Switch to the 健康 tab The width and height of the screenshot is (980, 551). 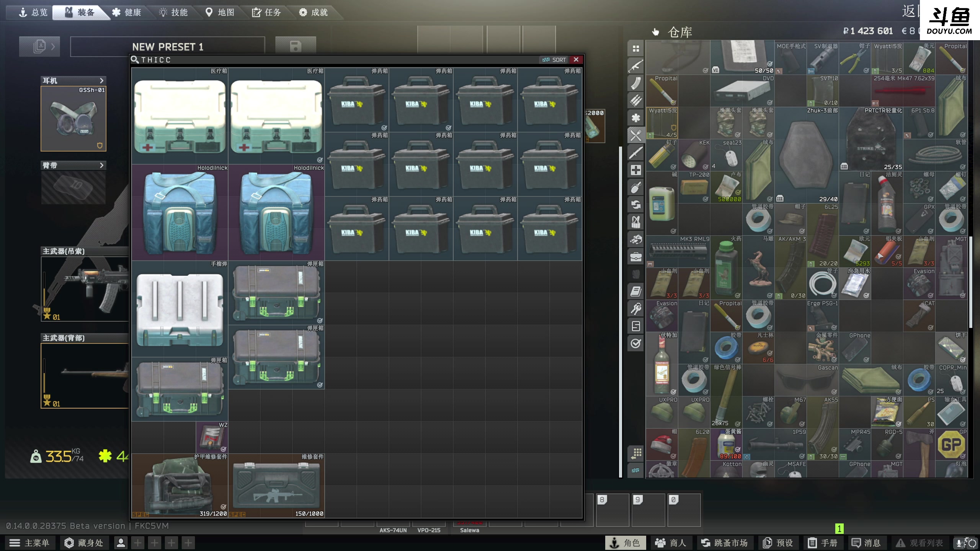pyautogui.click(x=127, y=13)
